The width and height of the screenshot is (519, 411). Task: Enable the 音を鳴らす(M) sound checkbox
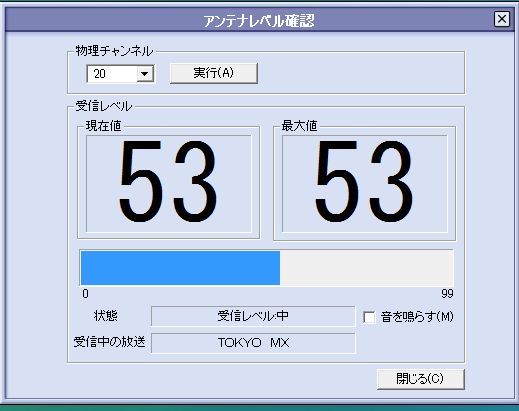[x=369, y=317]
